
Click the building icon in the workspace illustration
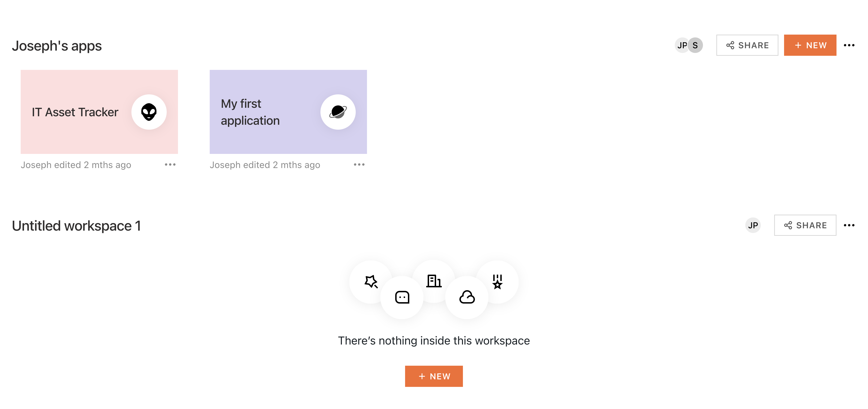(434, 281)
